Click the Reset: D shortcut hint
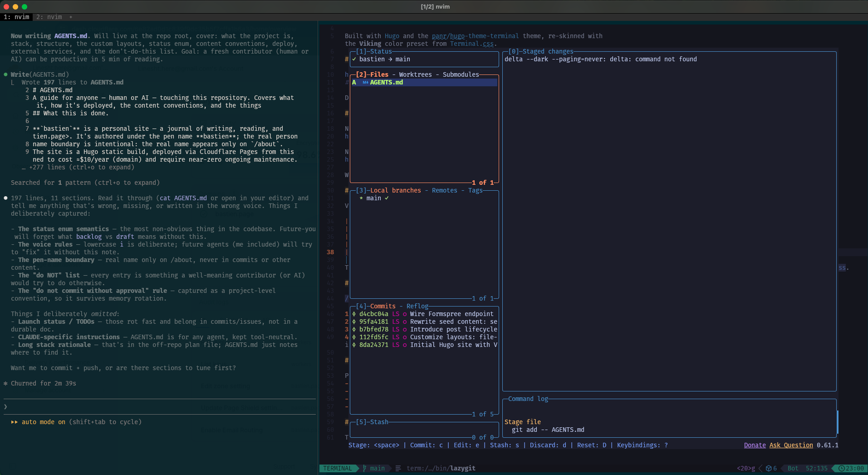 [x=591, y=445]
